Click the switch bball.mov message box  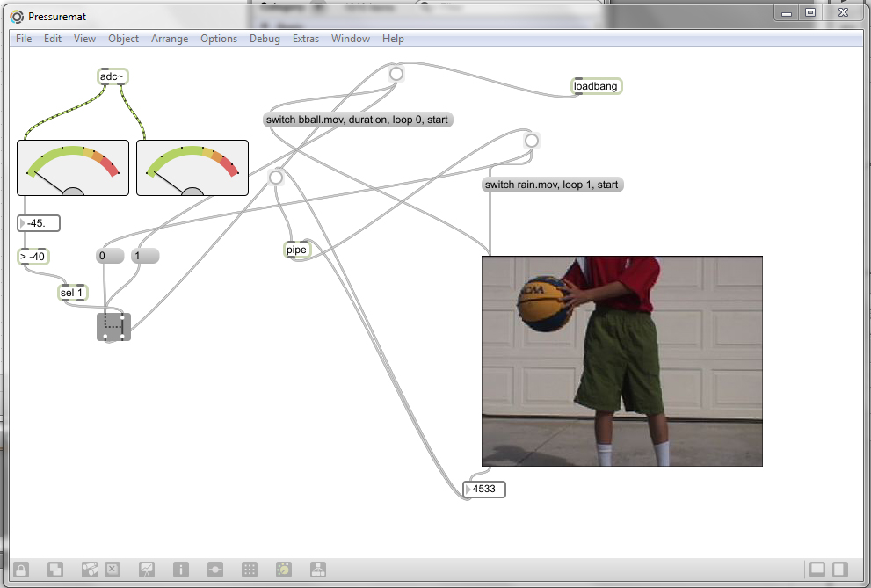(358, 120)
